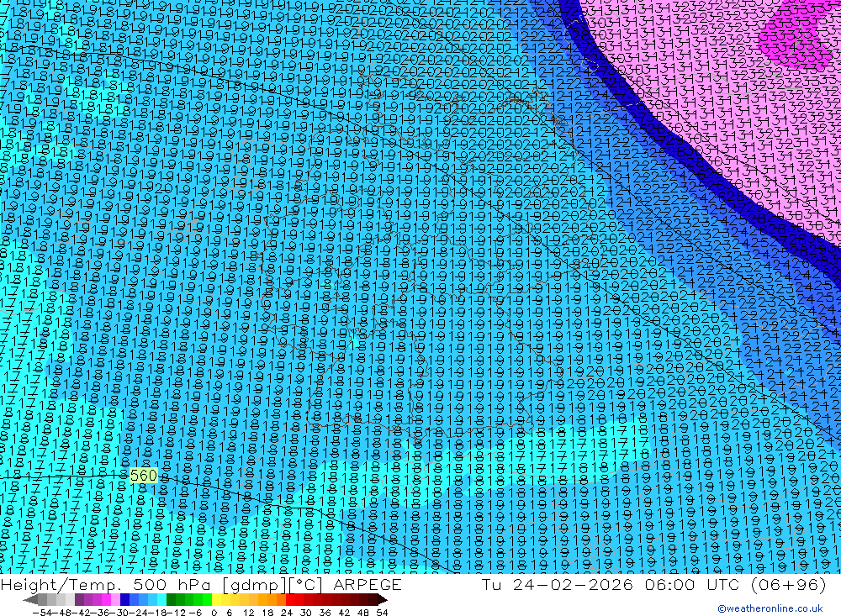This screenshot has width=841, height=616.
Task: Open the weatheronline.co.uk copyright link
Action: coord(770,608)
